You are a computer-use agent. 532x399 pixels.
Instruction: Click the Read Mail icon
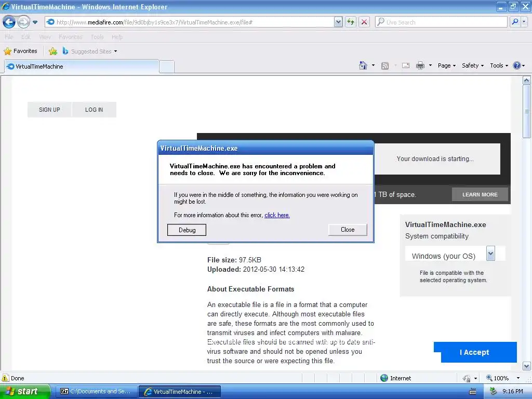click(x=406, y=65)
